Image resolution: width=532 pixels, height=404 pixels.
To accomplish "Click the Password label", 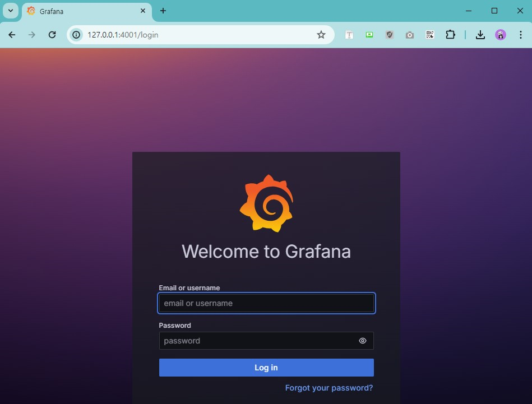I will click(175, 326).
